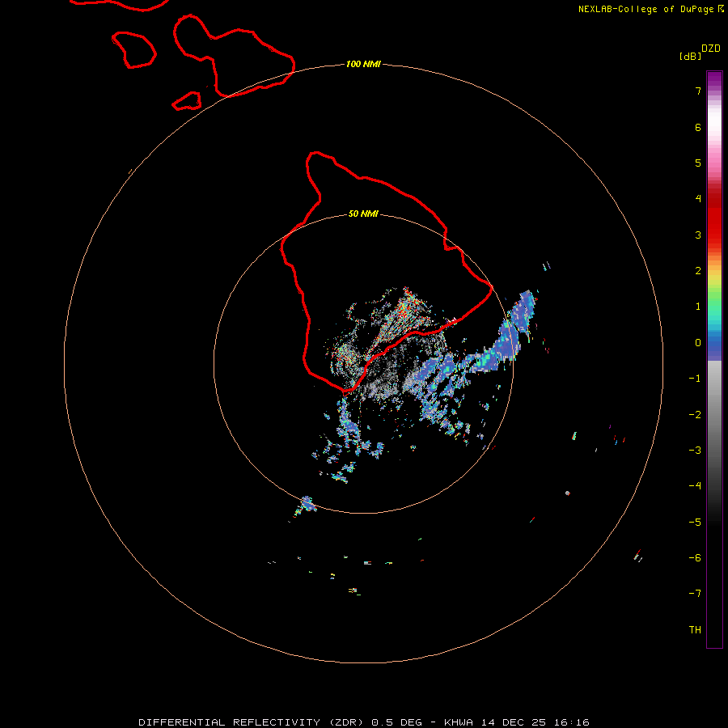Click the 16:16 timestamp in caption
The height and width of the screenshot is (728, 728).
[572, 722]
